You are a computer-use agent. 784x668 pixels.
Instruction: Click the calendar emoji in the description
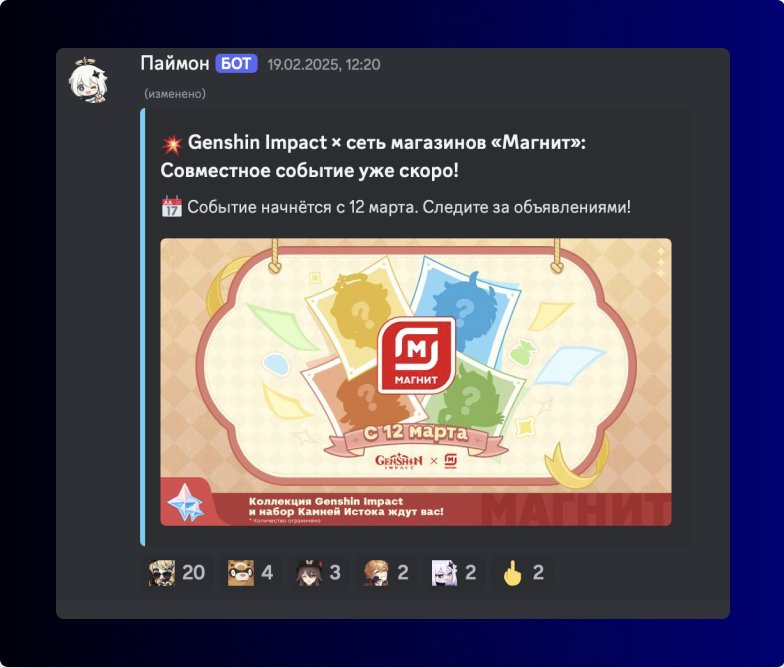coord(172,207)
